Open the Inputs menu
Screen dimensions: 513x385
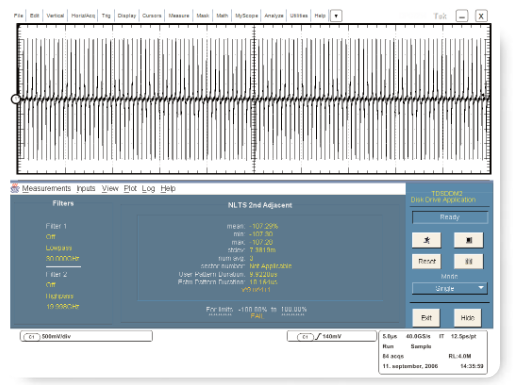pos(86,188)
